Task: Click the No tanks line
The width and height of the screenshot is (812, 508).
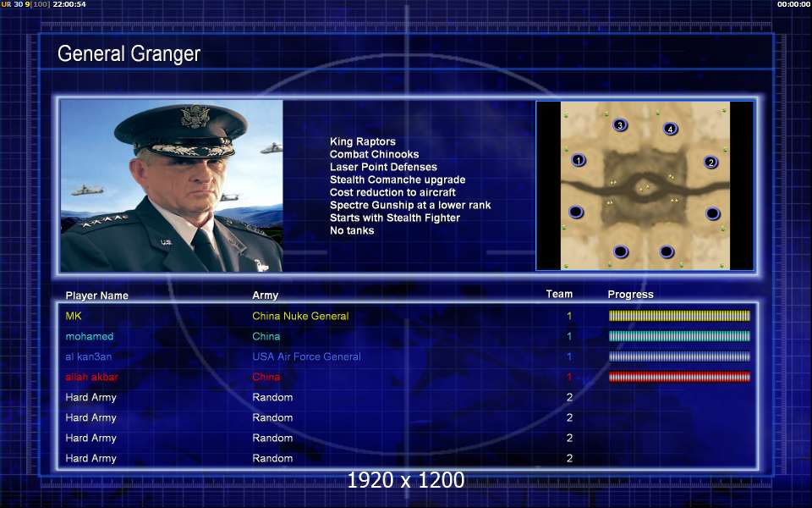Action: pos(352,230)
